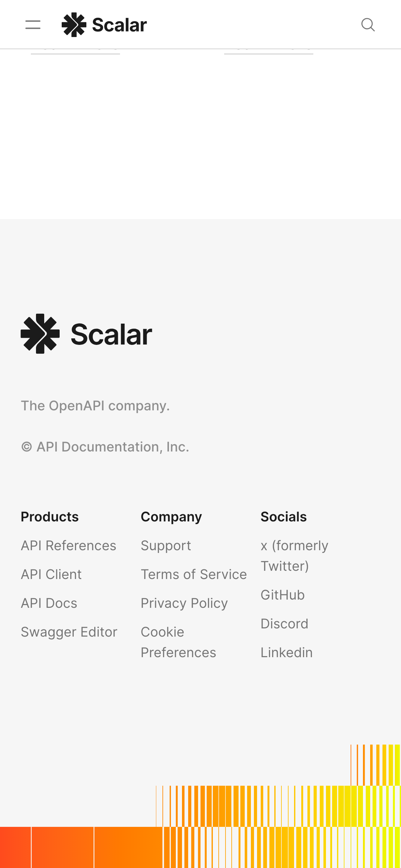Open Cookie Preferences settings

178,642
